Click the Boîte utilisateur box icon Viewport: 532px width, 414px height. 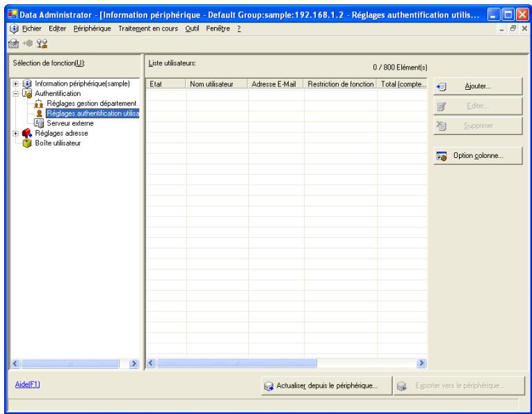[x=27, y=143]
